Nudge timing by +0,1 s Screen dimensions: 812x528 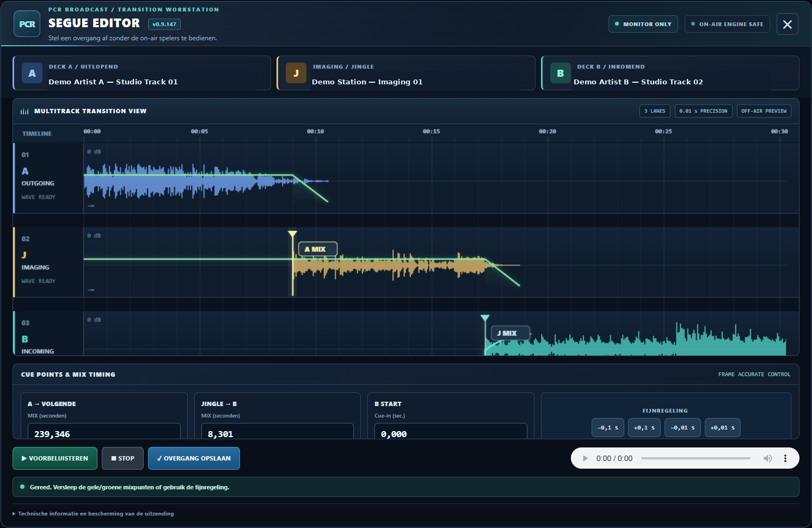point(644,428)
